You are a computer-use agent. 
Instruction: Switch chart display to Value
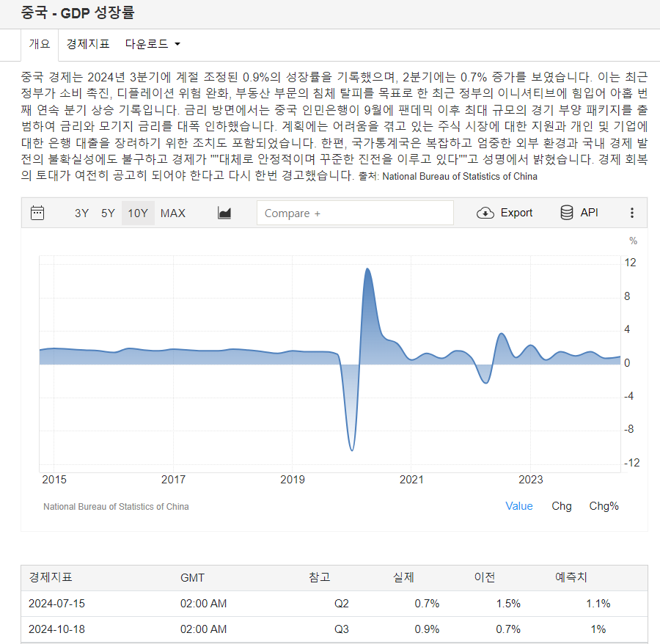point(519,506)
